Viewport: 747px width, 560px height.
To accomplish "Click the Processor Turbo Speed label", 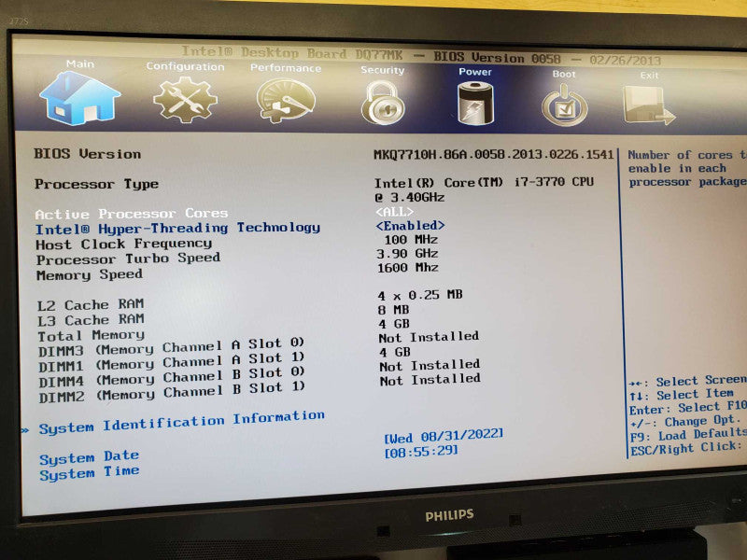I will (x=128, y=259).
